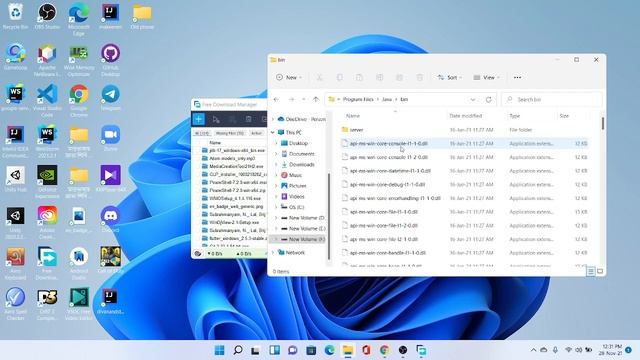This screenshot has height=360, width=640.
Task: Click Java in the address breadcrumb
Action: tap(387, 99)
